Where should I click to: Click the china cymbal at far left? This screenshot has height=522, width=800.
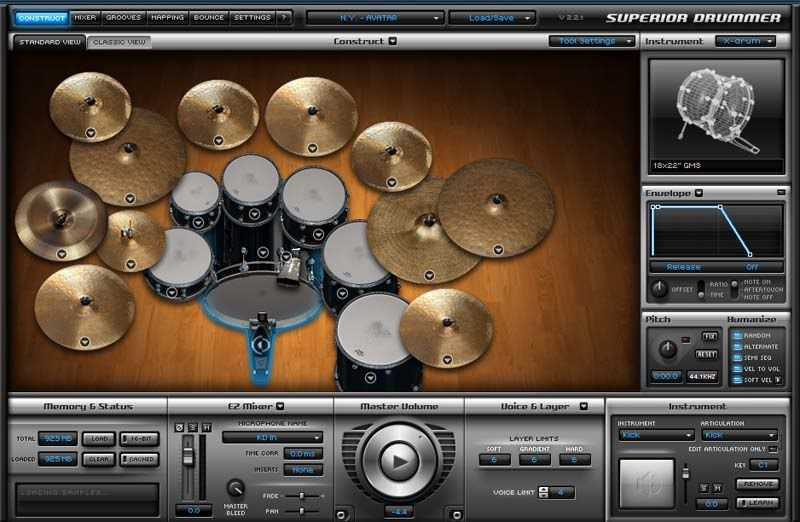point(61,220)
